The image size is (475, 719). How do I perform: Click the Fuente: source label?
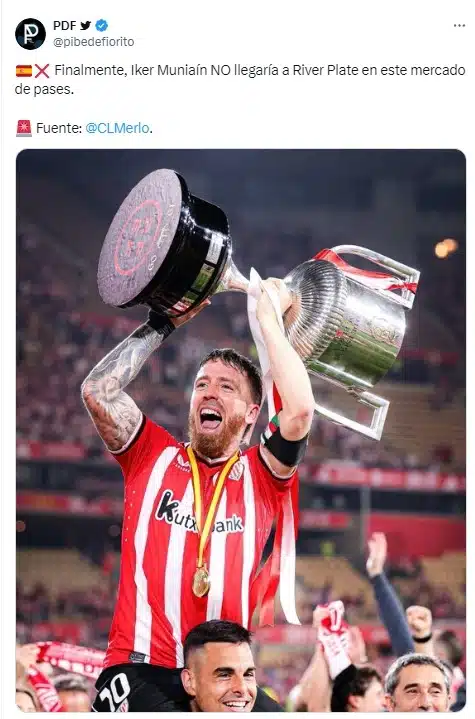click(x=59, y=128)
